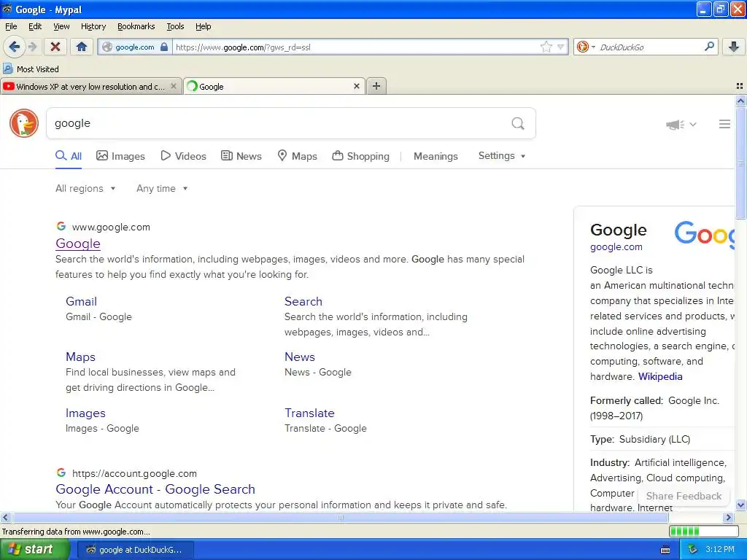The image size is (747, 560).
Task: Click the google.com link in info panel
Action: click(x=616, y=246)
